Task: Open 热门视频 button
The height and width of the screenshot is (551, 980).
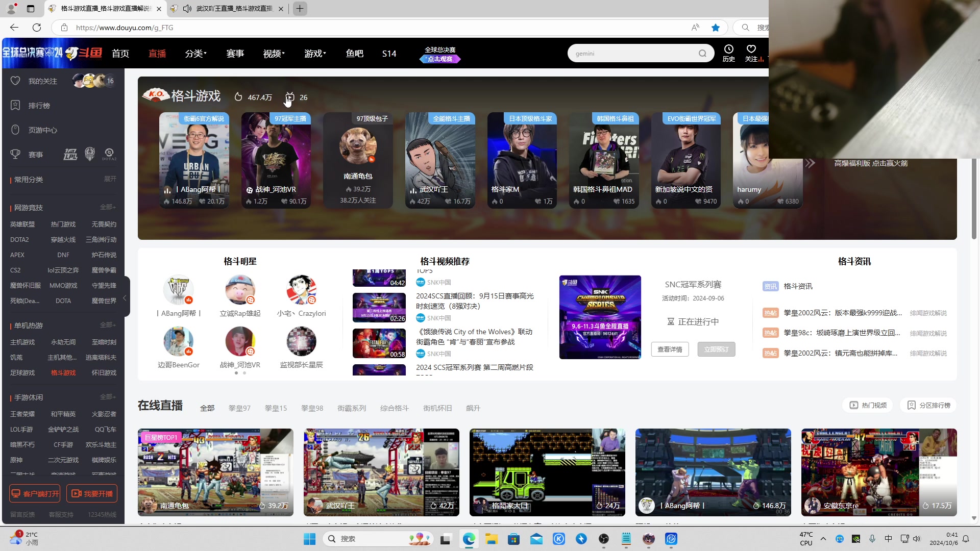Action: tap(868, 405)
